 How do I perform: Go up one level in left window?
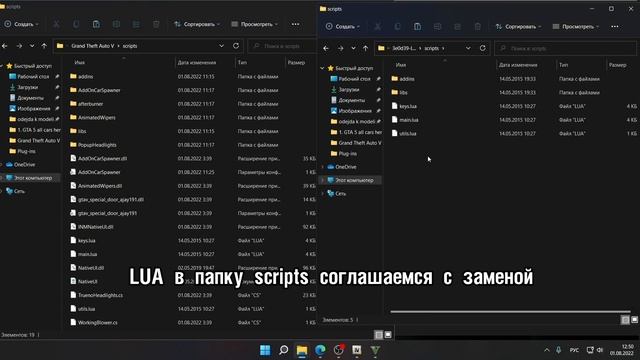click(44, 46)
